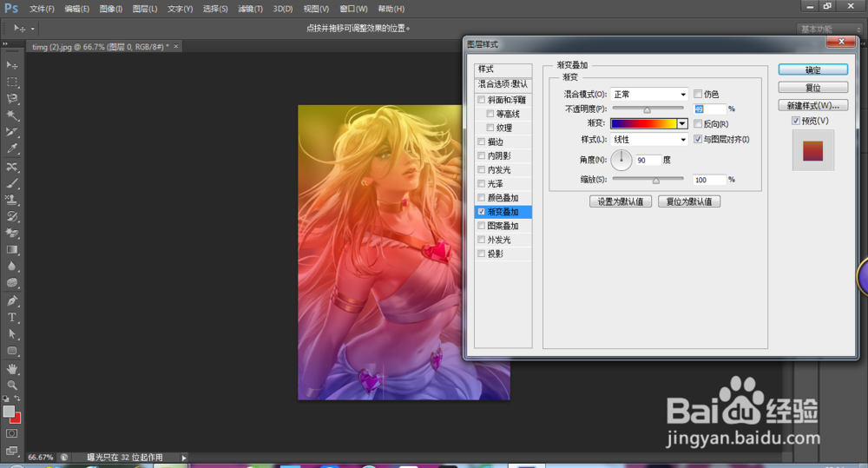Uncheck the 渐变叠加 style checkbox
868x468 pixels.
tap(481, 212)
